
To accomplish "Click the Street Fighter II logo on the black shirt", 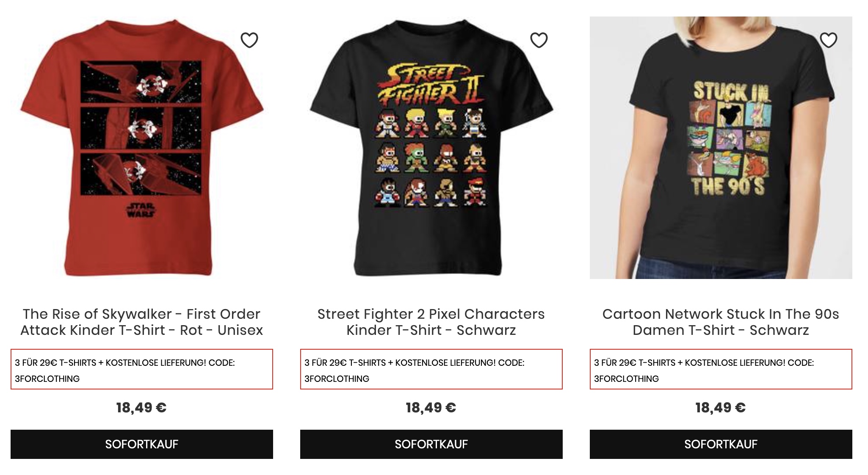I will [x=431, y=86].
